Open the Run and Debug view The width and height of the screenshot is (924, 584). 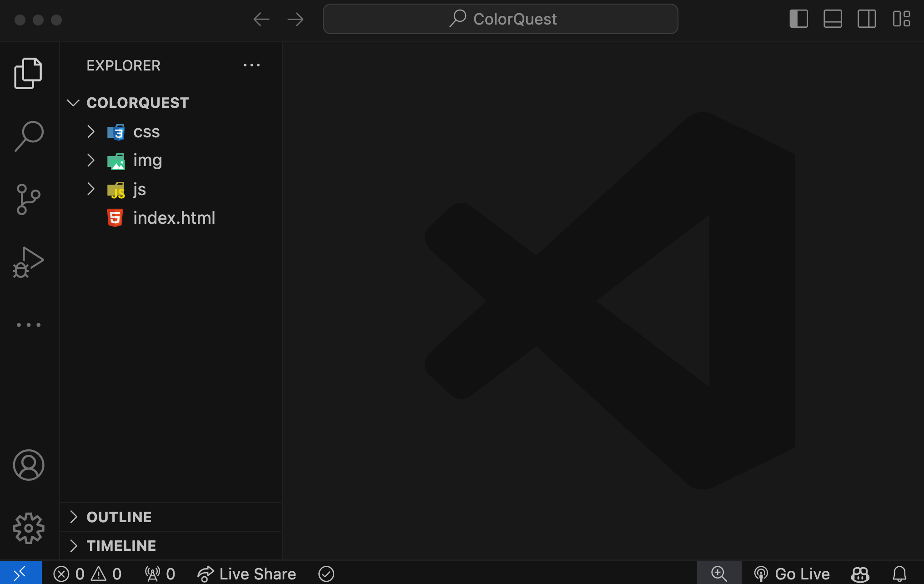tap(28, 262)
